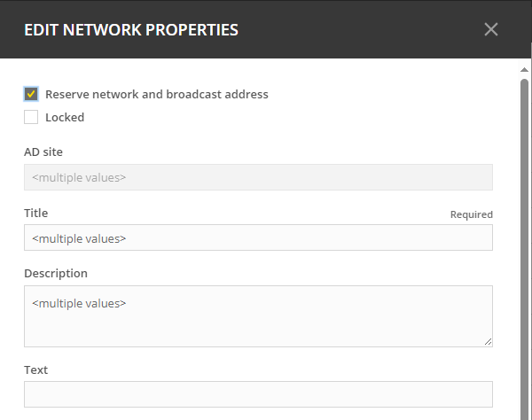Click the '<multiple values>' placeholder in Title
This screenshot has height=420, width=532.
click(x=79, y=238)
